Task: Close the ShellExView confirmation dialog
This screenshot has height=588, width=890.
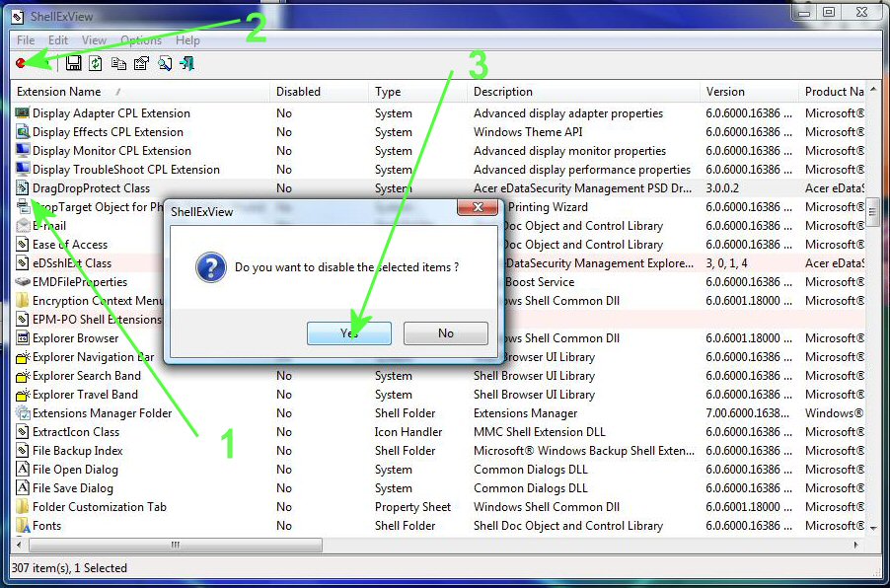Action: coord(478,208)
